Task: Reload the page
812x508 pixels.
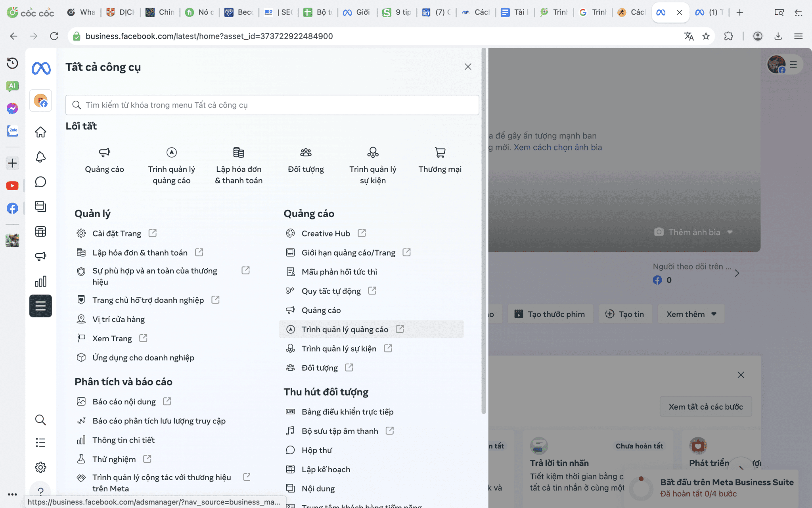Action: tap(54, 36)
